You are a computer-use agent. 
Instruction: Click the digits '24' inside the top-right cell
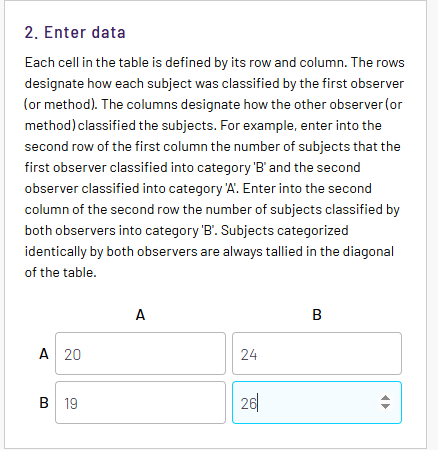pos(249,354)
